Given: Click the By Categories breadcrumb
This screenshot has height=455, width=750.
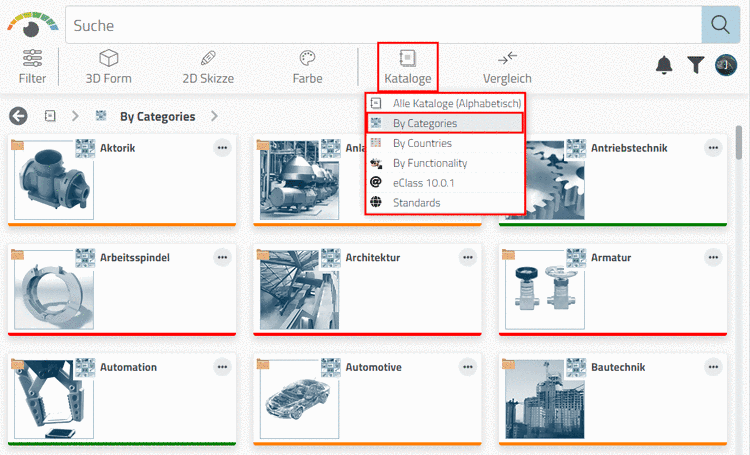Looking at the screenshot, I should coord(157,116).
